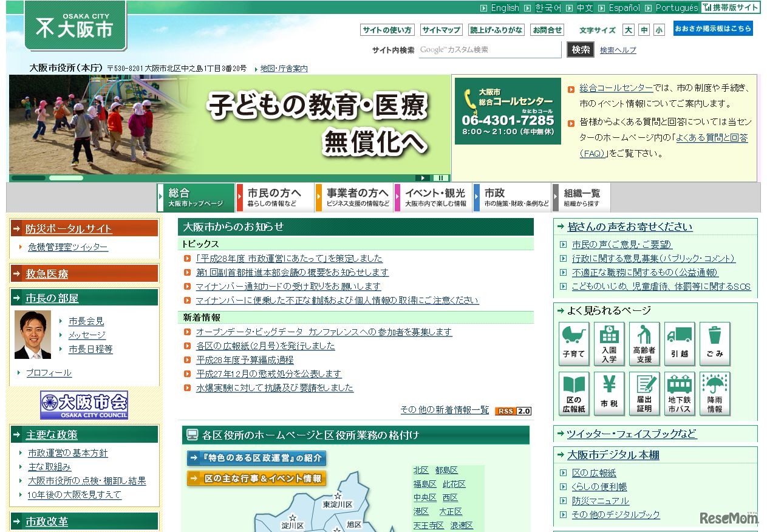Viewport: 767px width, 532px height.
Task: Open the 降雨情報 umbrella icon
Action: [x=715, y=394]
